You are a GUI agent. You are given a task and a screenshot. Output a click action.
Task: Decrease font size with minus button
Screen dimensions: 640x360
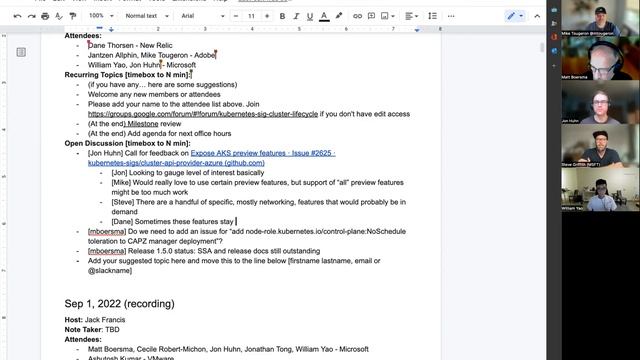pyautogui.click(x=236, y=16)
